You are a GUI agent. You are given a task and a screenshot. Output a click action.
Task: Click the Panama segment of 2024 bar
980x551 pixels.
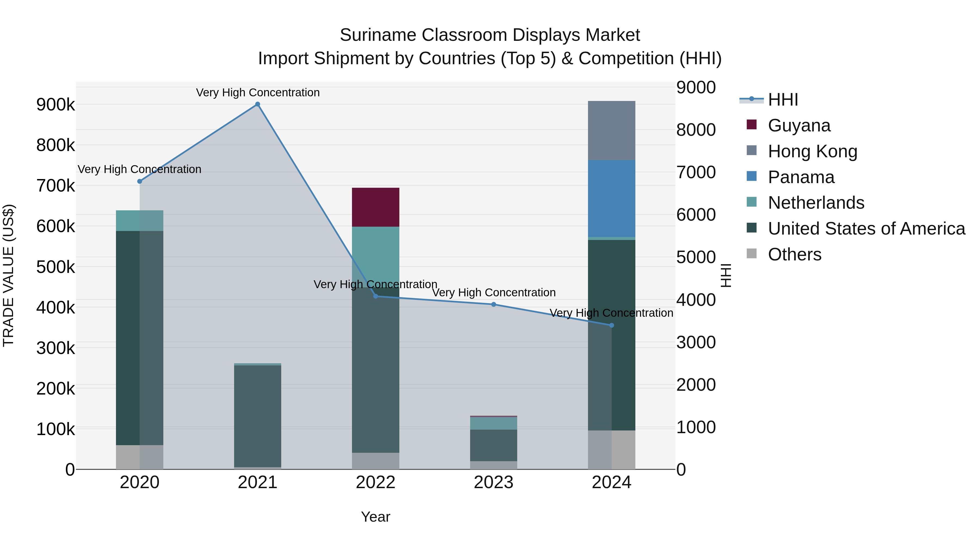pyautogui.click(x=612, y=199)
